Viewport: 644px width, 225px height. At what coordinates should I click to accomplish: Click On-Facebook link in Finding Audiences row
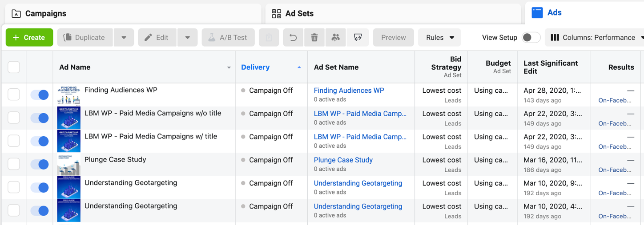point(615,100)
